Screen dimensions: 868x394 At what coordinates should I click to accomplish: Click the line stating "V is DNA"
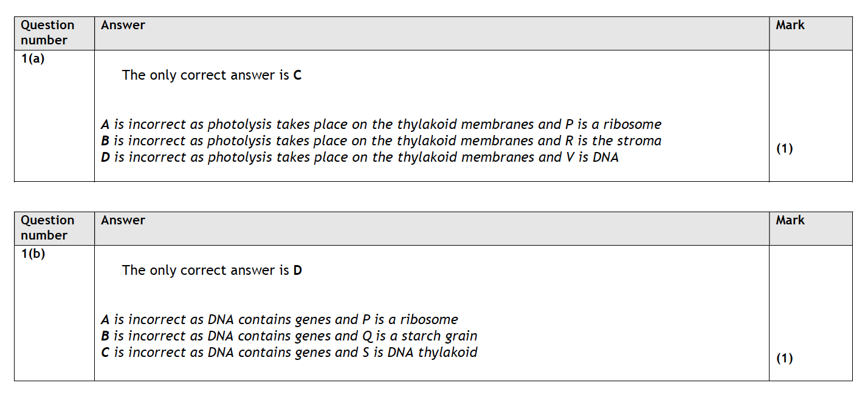click(x=359, y=157)
